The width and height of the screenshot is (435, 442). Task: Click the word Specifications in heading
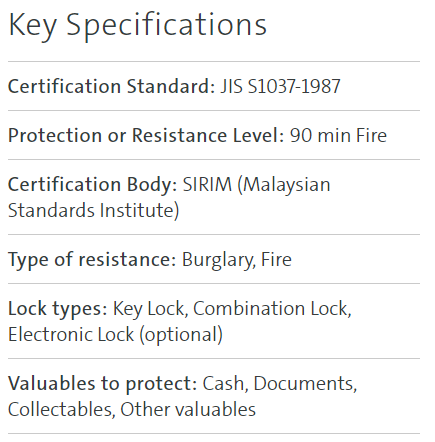click(167, 26)
